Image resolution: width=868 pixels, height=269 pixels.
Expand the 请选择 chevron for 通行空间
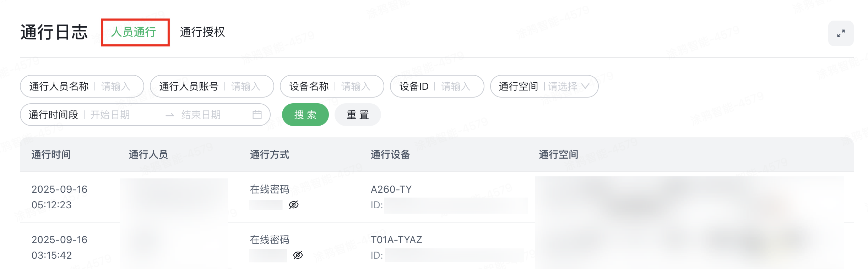click(x=586, y=86)
